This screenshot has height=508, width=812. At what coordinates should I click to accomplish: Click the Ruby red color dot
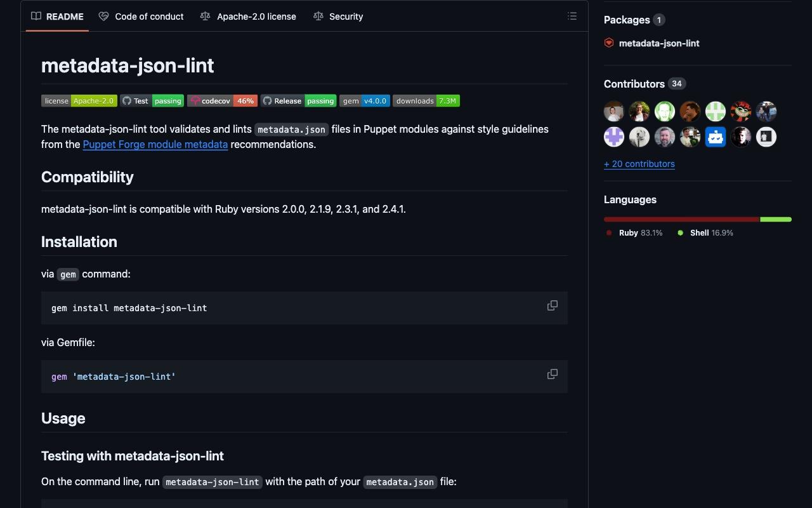[609, 233]
